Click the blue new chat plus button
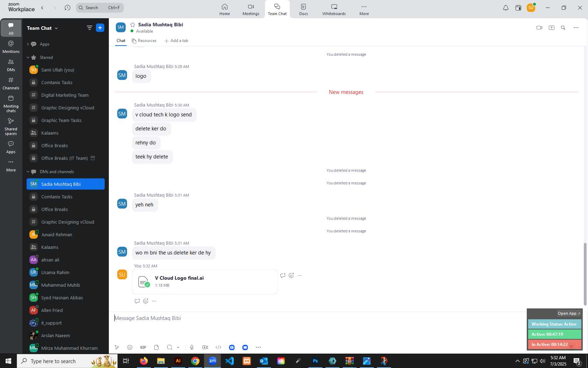 [100, 28]
